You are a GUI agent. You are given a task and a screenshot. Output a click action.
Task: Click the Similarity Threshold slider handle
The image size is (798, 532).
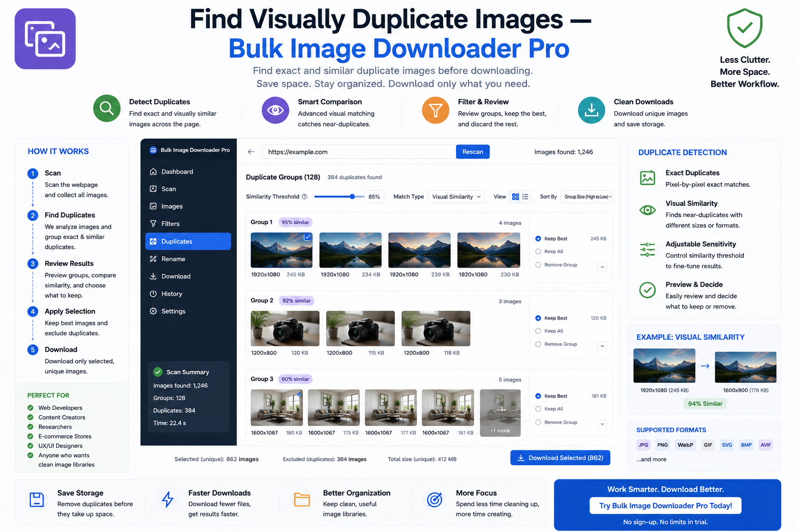pos(352,196)
